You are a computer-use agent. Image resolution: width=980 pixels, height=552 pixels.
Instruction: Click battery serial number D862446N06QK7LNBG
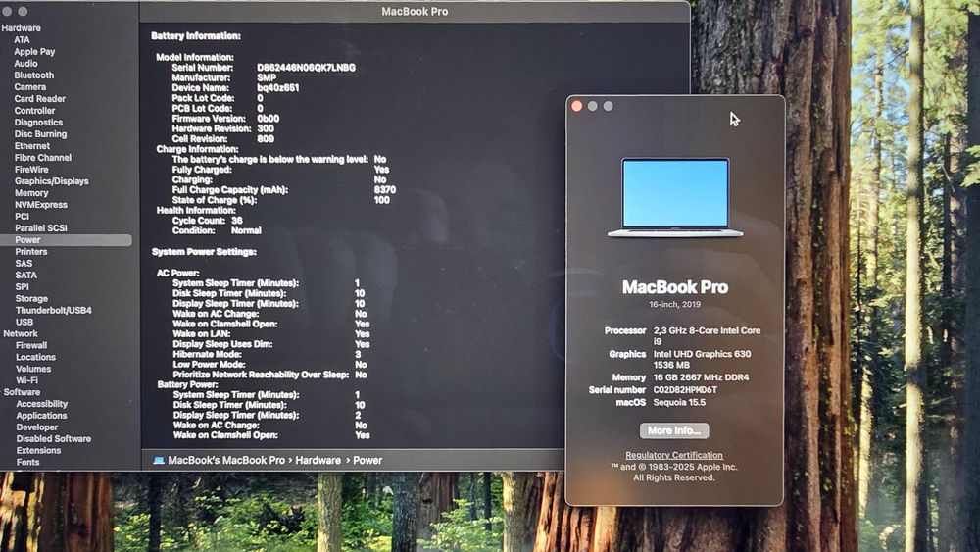[x=306, y=68]
